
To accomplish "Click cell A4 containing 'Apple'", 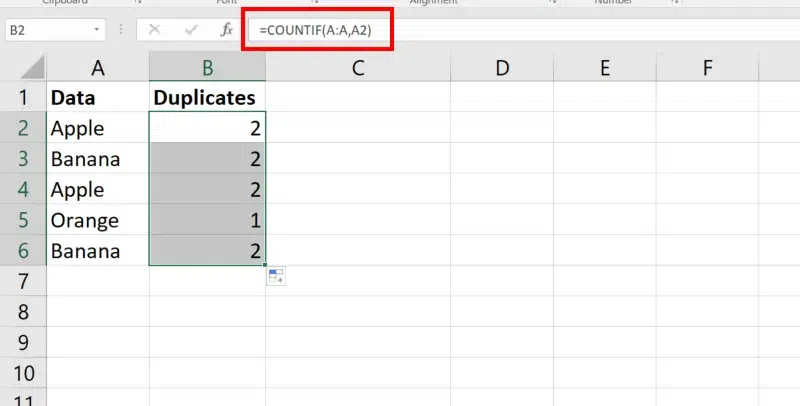I will (x=98, y=189).
